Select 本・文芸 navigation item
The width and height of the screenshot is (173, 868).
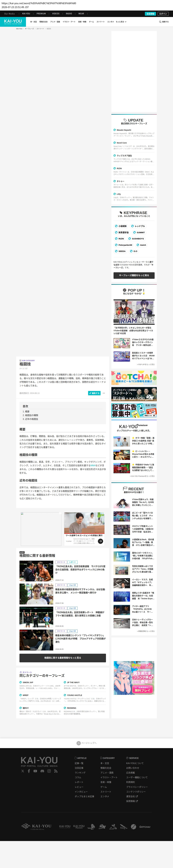pos(34,22)
